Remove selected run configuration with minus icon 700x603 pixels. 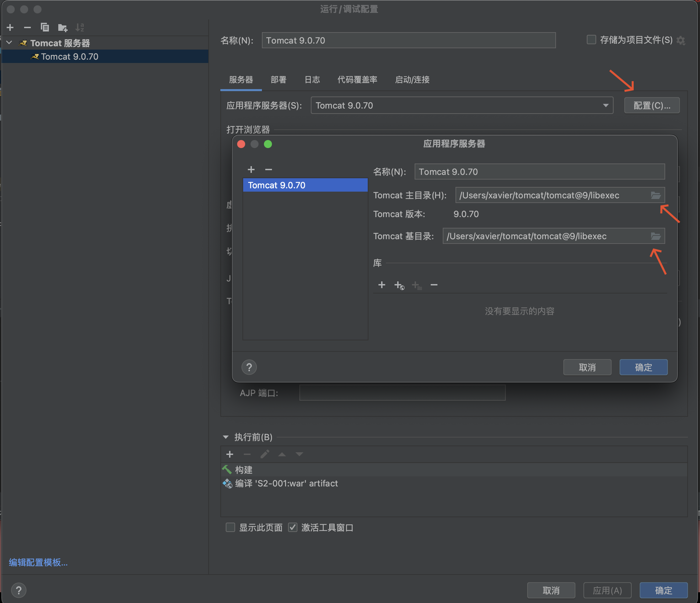click(x=27, y=27)
